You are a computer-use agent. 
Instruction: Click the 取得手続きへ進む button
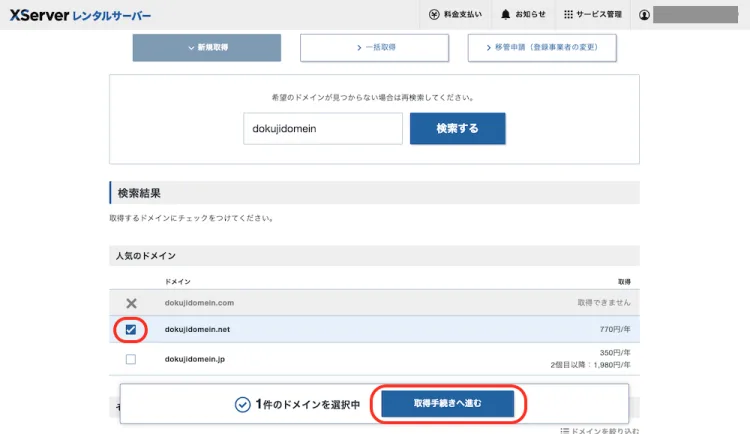447,403
